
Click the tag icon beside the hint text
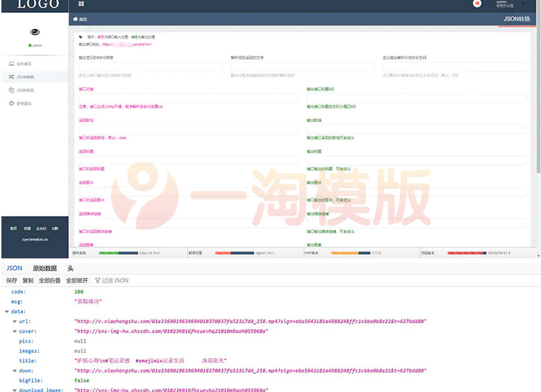[80, 37]
